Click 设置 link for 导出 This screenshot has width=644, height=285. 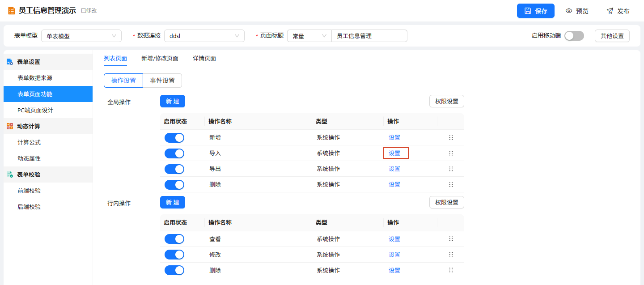394,169
